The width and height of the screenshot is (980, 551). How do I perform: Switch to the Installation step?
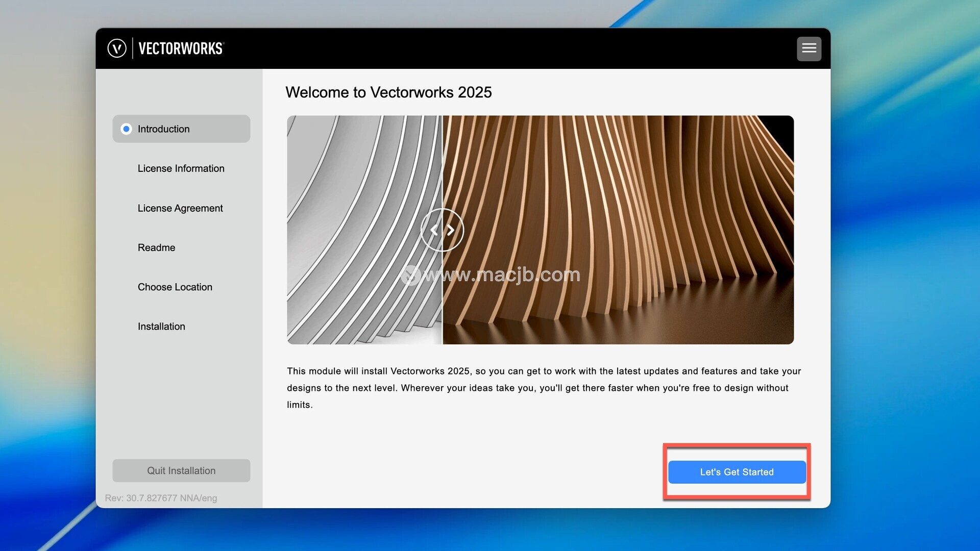(x=161, y=327)
